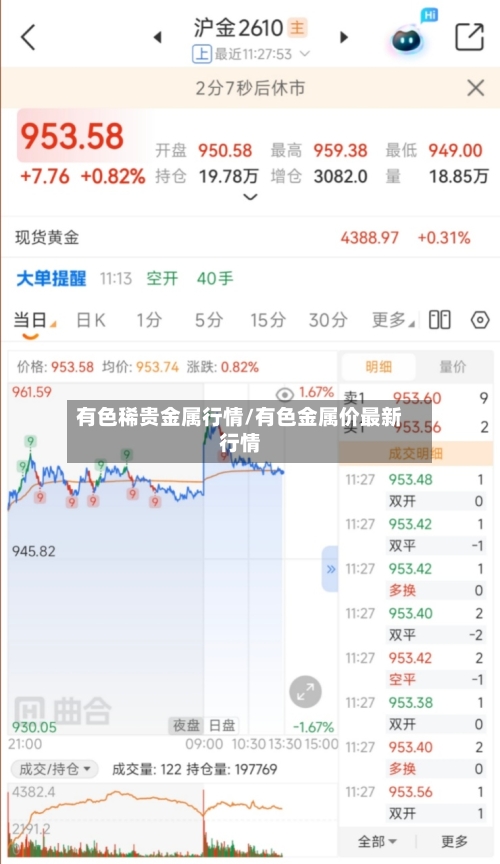
Task: Switch to the 日K chart tab
Action: click(91, 320)
